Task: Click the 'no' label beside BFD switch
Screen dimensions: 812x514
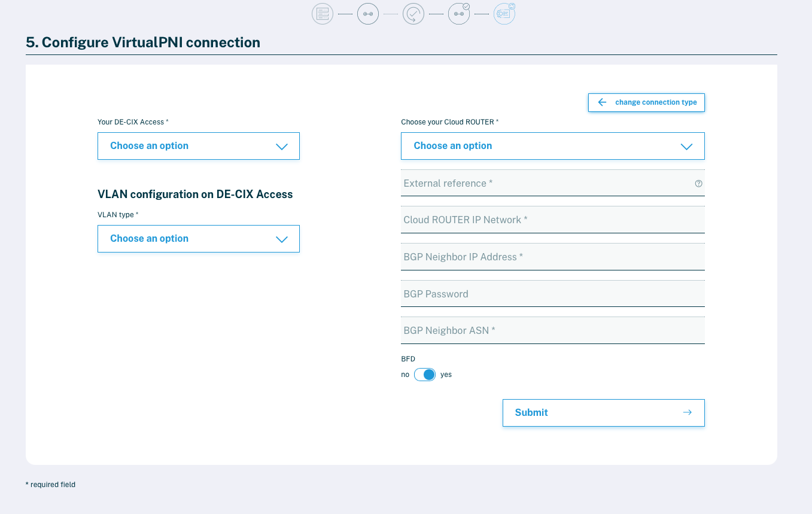Action: pos(405,375)
